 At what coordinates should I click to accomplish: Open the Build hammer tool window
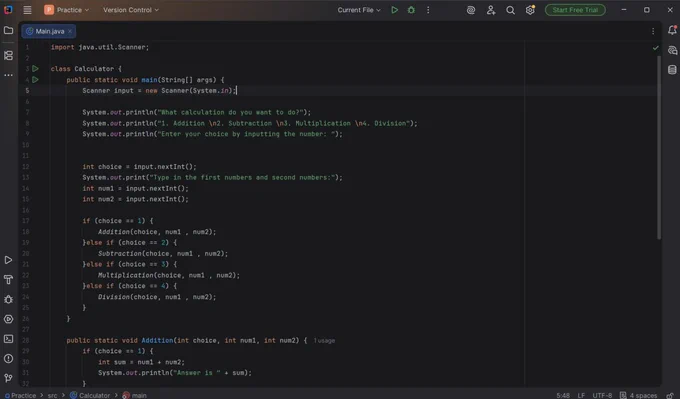pos(8,280)
